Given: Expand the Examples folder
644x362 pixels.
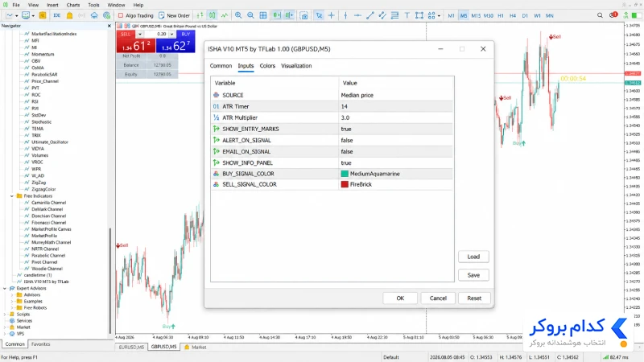Looking at the screenshot, I should click(11, 301).
